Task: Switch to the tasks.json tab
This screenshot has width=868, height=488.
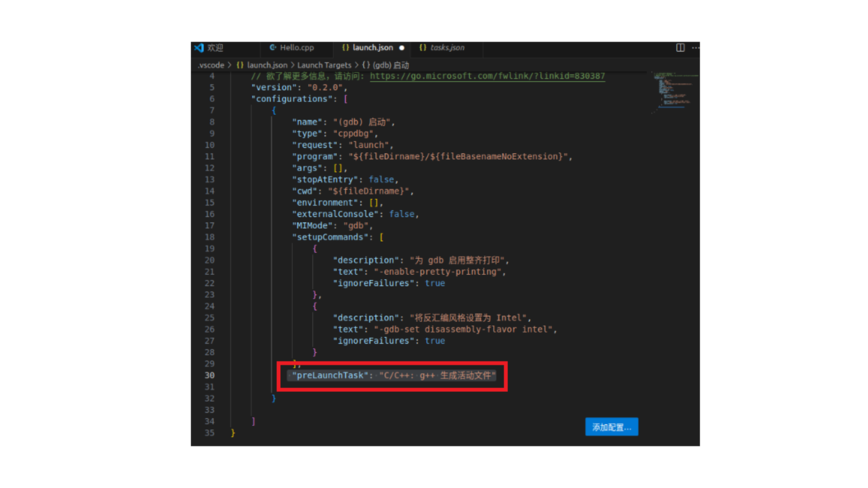Action: point(447,47)
